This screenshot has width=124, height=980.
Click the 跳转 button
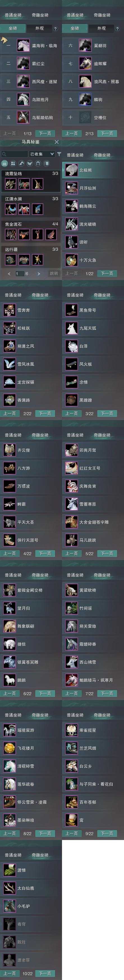point(54,274)
